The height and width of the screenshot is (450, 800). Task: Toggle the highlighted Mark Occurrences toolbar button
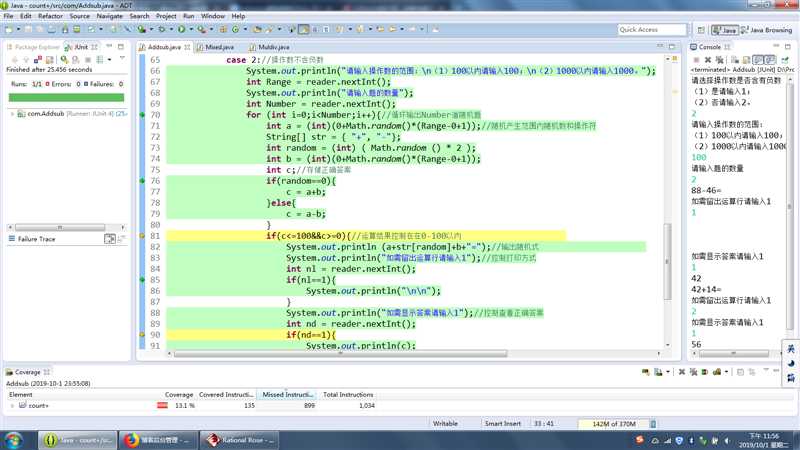[304, 30]
